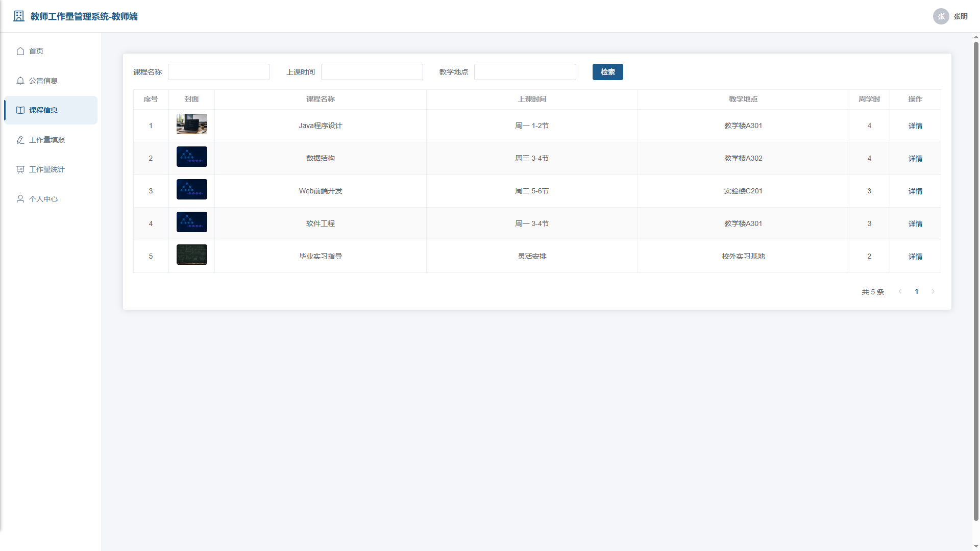Image resolution: width=980 pixels, height=551 pixels.
Task: Click the book icon beside 课程信息
Action: pos(20,110)
